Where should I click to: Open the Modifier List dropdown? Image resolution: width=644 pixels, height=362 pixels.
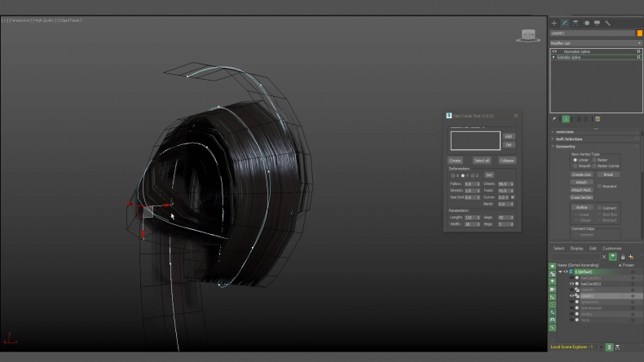pos(596,43)
